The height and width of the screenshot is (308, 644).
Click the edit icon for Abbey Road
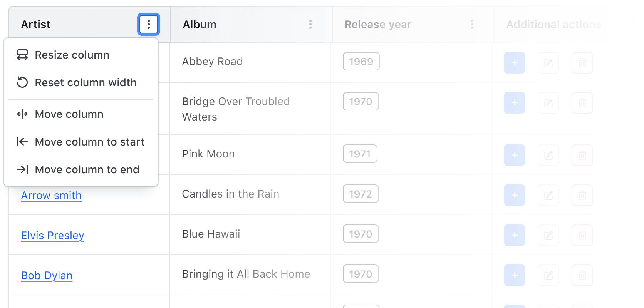(x=548, y=63)
